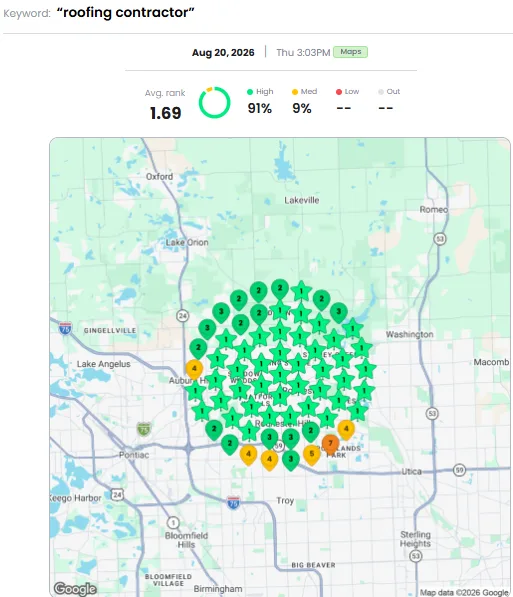This screenshot has height=597, width=513.
Task: Click the rank distribution donut chart
Action: [x=214, y=102]
